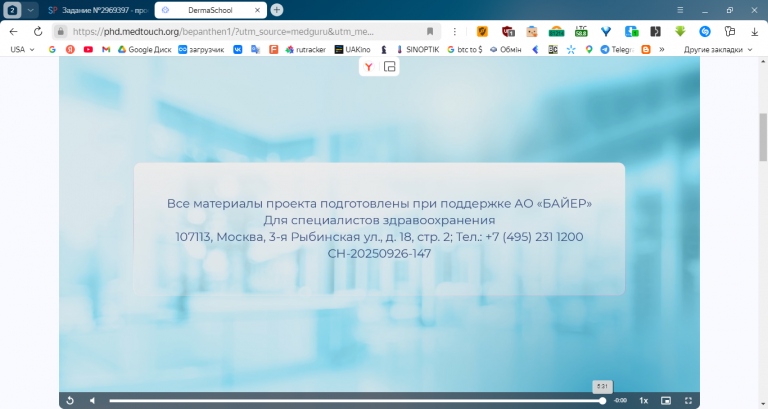The width and height of the screenshot is (768, 409).
Task: Open the загрузчик bookmark
Action: click(201, 49)
